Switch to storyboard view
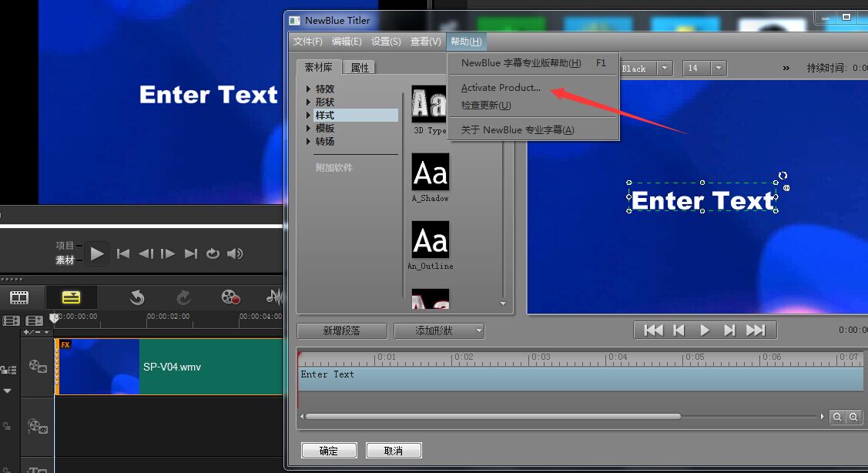Screen dimensions: 868x473 tap(18, 297)
